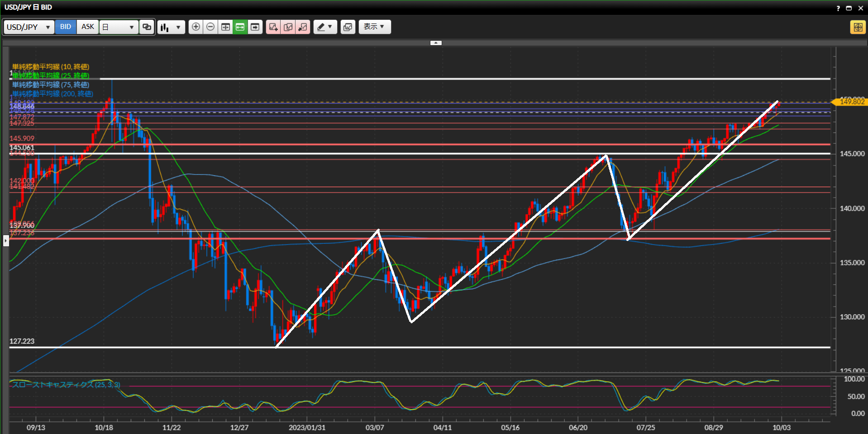
Task: Click the pink chart icon with arrow
Action: [303, 27]
